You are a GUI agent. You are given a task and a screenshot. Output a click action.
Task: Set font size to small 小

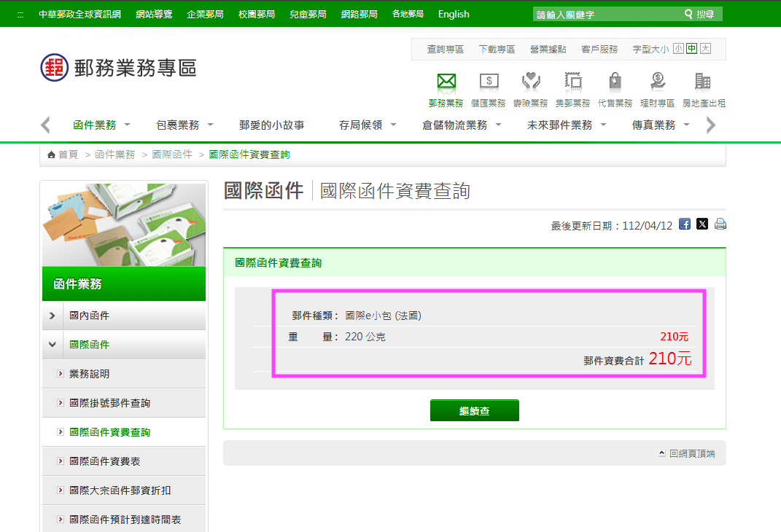678,49
